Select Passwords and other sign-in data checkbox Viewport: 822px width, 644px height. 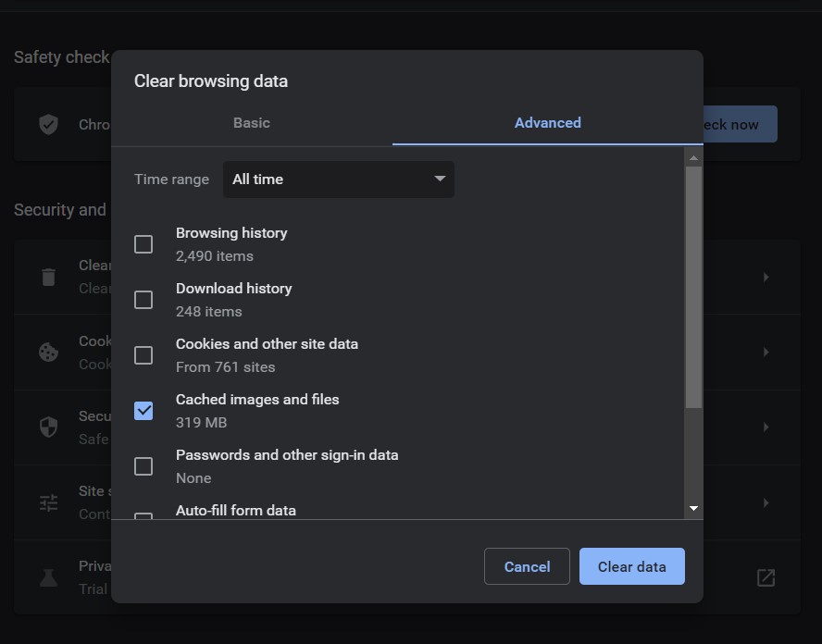[x=143, y=466]
